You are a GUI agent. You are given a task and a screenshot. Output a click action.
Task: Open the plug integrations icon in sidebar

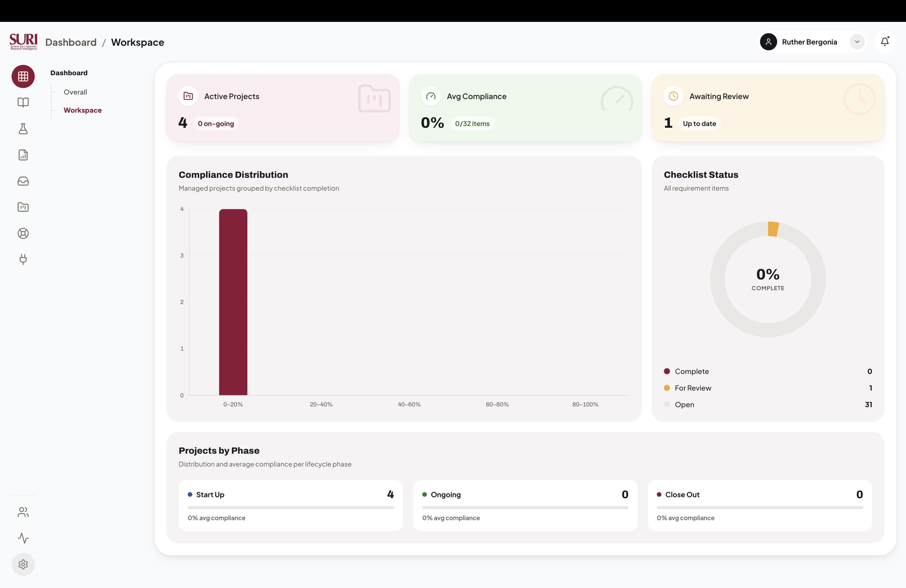(23, 259)
